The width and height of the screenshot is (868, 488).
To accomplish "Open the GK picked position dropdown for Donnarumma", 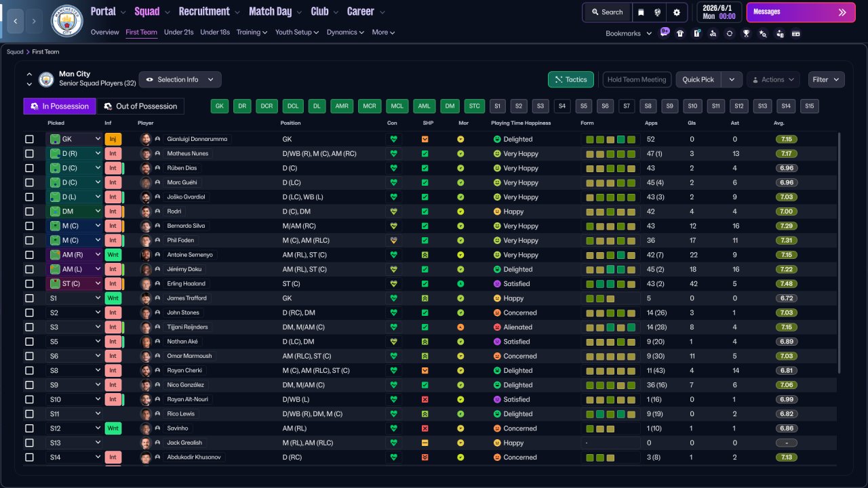I will tap(74, 139).
